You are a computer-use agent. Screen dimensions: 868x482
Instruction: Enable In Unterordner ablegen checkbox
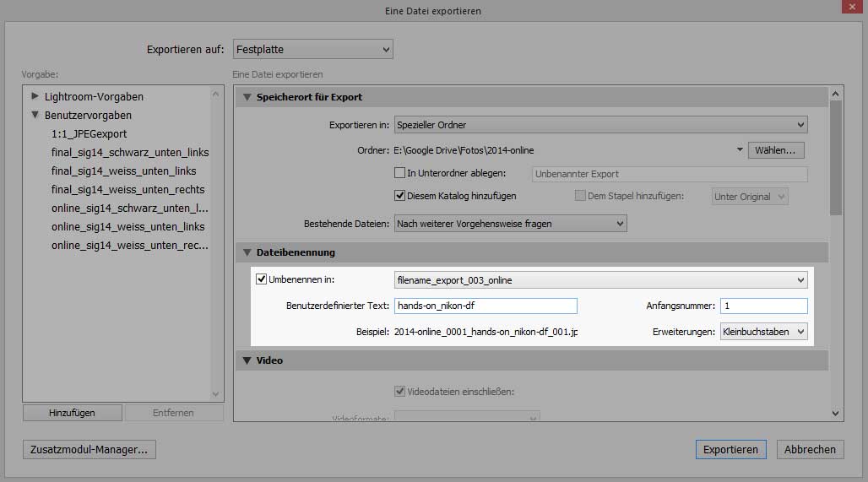coord(400,173)
